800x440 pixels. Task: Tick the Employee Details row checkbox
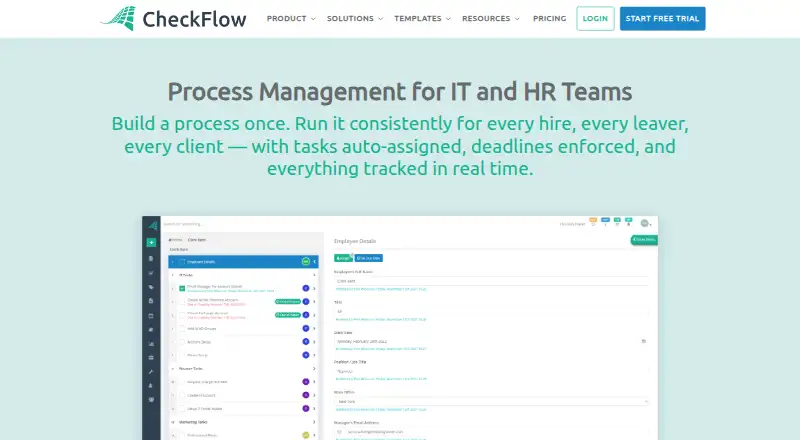click(182, 262)
